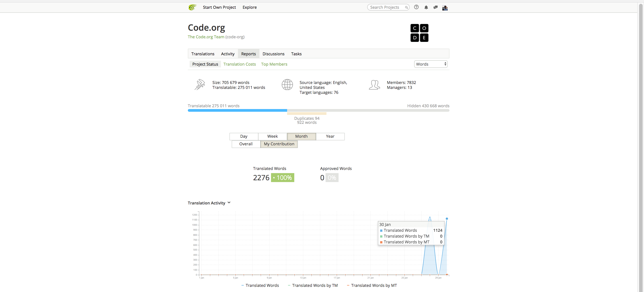This screenshot has height=292, width=644.
Task: Click the Crowdin logo icon
Action: point(193,7)
